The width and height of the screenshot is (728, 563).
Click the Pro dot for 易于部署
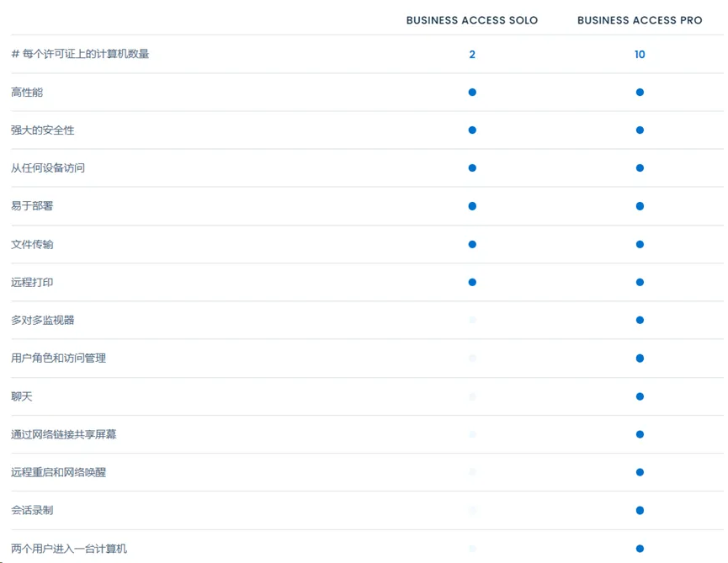click(640, 206)
